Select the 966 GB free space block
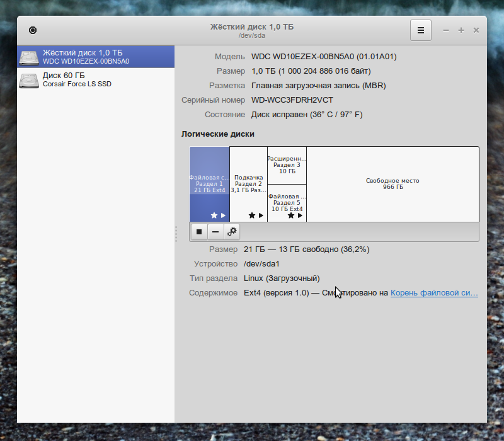The image size is (504, 441). (392, 184)
